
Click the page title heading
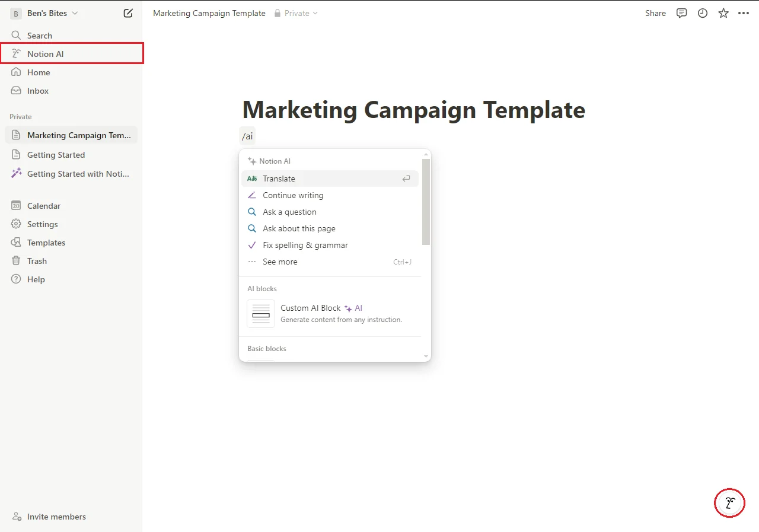[x=414, y=110]
